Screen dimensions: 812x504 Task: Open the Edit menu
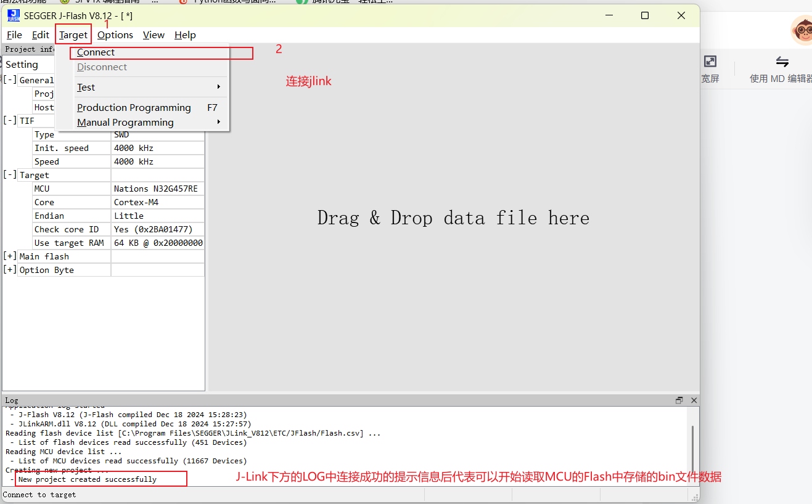pos(41,35)
